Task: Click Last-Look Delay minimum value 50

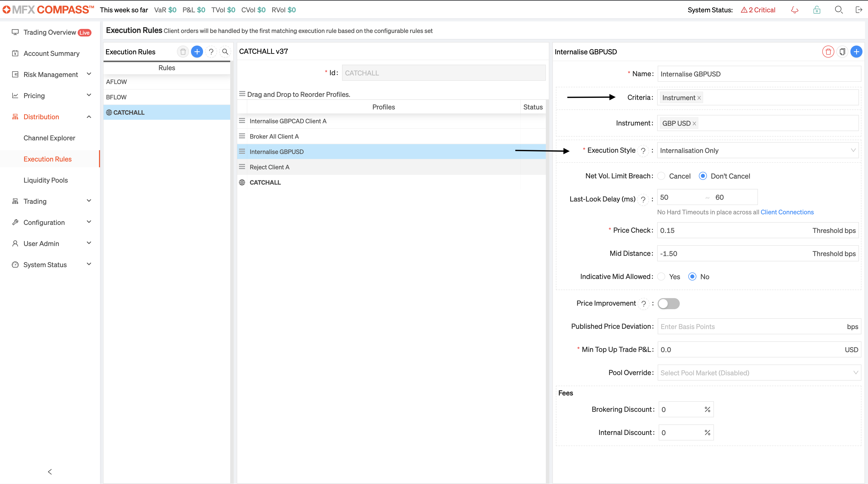Action: 681,197
